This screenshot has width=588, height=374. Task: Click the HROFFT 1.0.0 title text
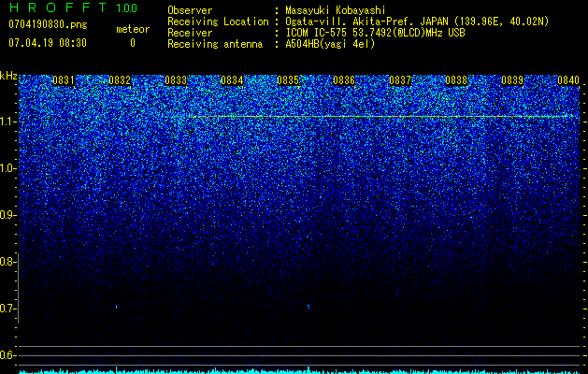(74, 7)
